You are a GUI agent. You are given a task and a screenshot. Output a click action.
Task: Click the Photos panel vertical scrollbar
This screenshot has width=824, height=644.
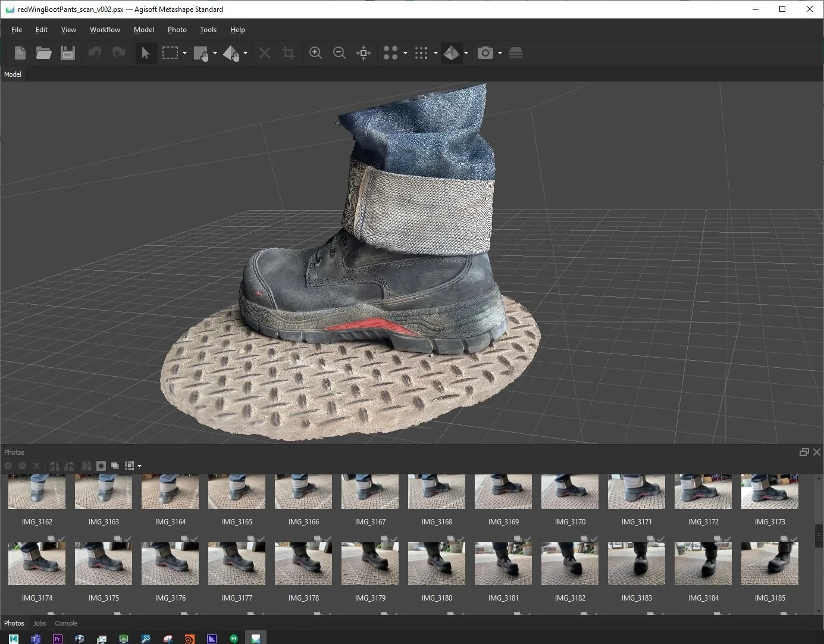point(819,536)
